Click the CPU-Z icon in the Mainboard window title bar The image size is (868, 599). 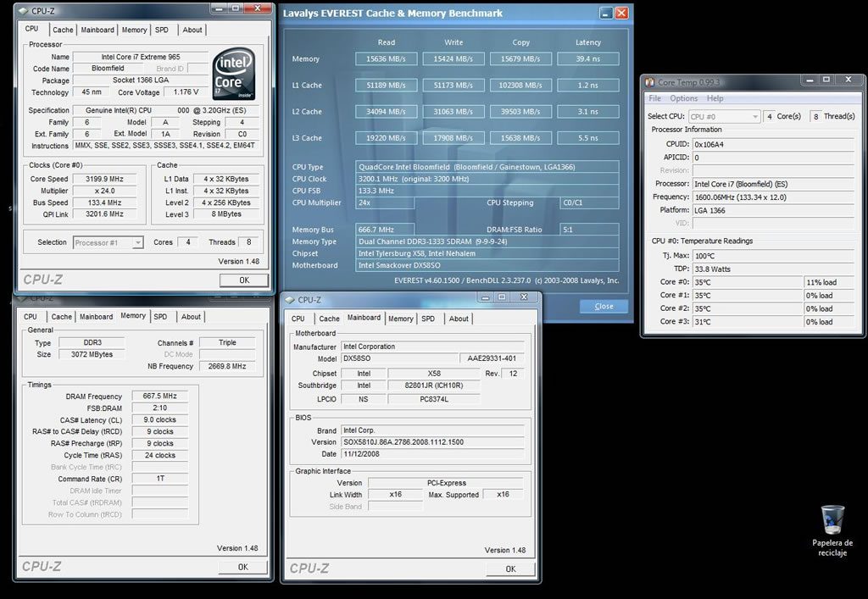point(290,300)
